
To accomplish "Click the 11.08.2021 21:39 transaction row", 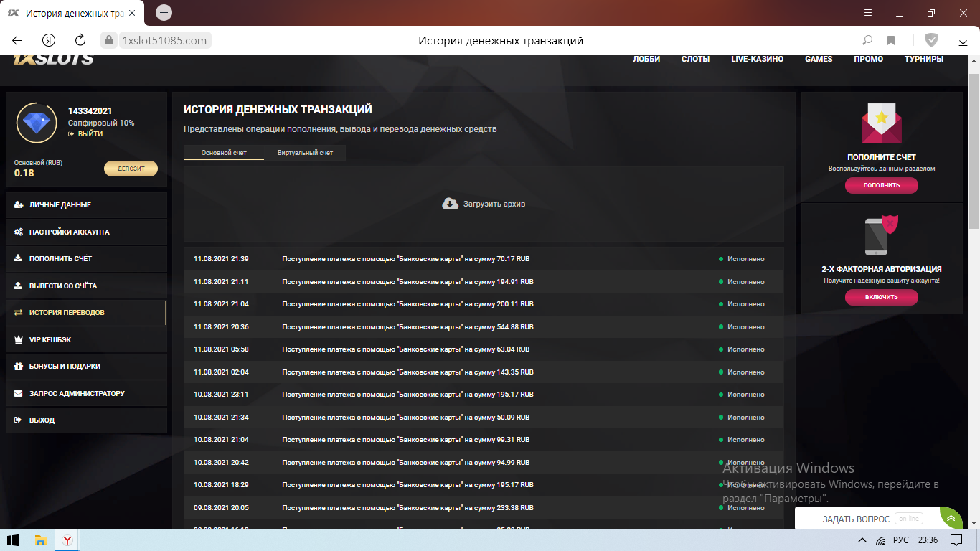I will [x=484, y=259].
